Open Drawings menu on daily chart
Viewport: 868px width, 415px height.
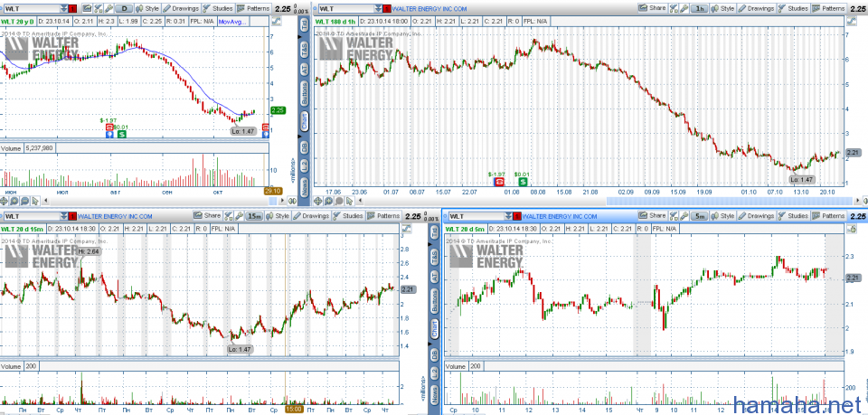[x=181, y=8]
